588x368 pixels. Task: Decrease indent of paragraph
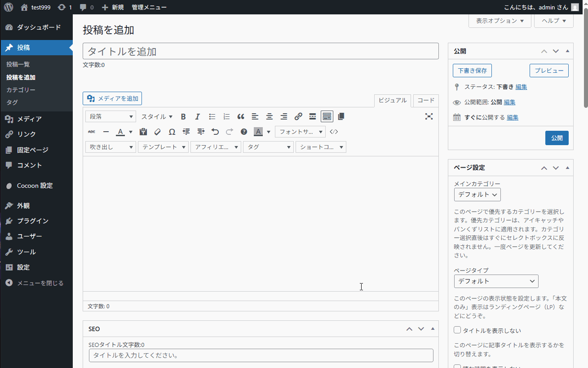point(186,132)
